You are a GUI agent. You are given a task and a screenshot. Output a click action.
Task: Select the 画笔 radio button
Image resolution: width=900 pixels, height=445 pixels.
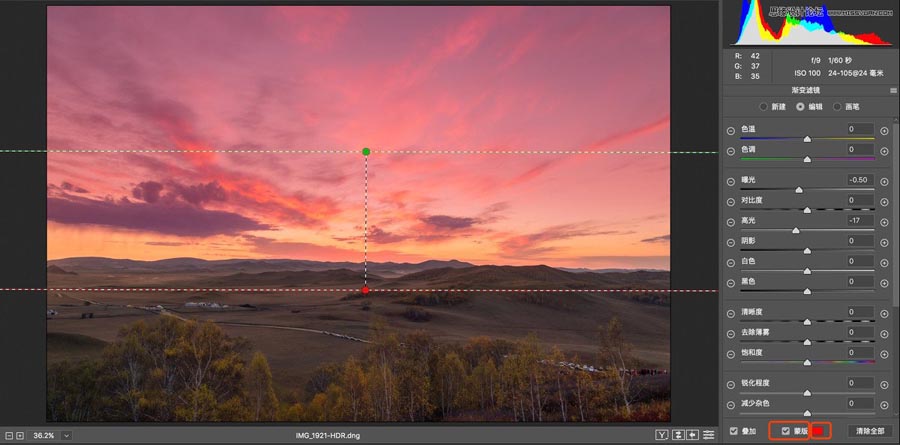[x=839, y=106]
